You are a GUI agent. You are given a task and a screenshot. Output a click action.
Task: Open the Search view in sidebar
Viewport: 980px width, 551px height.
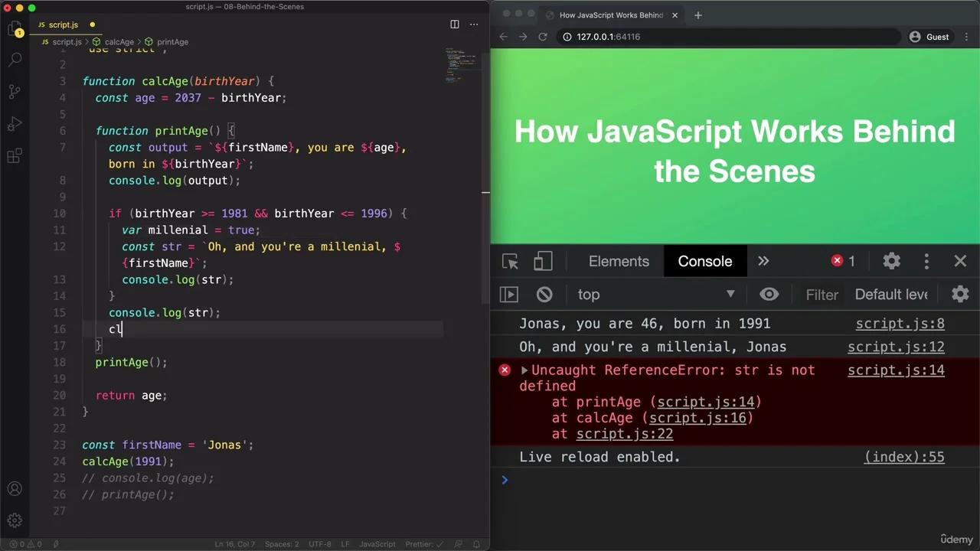pos(15,60)
